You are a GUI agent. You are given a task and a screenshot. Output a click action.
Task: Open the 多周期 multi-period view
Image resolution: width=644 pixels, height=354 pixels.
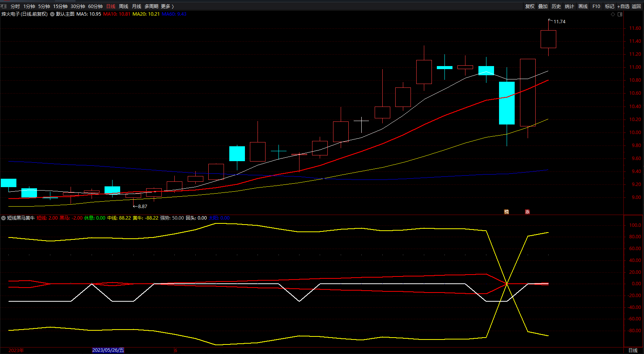coord(151,6)
